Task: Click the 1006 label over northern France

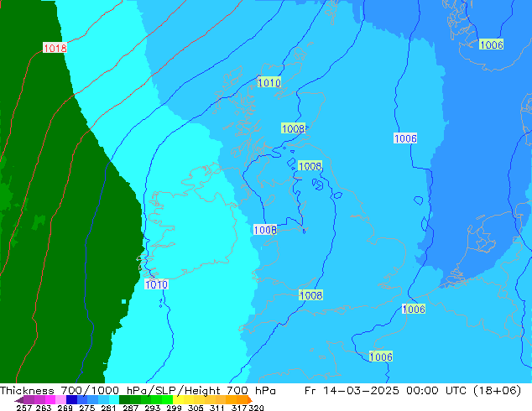Action: [381, 356]
